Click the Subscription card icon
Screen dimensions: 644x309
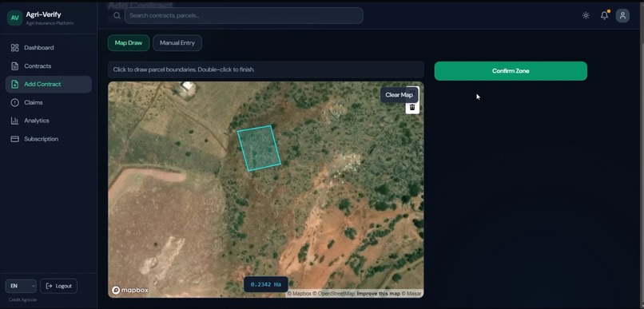click(15, 139)
